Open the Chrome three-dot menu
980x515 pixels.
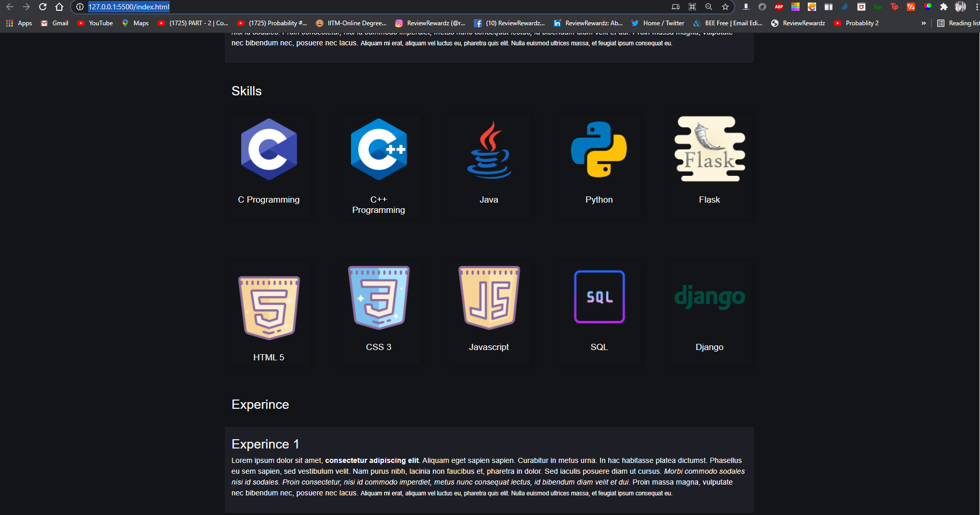976,7
